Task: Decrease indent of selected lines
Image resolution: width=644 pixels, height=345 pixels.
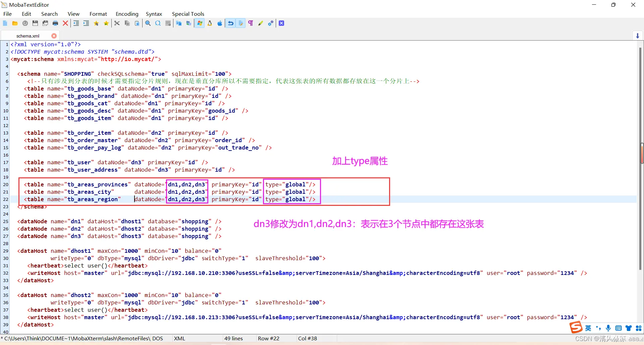Action: 76,23
